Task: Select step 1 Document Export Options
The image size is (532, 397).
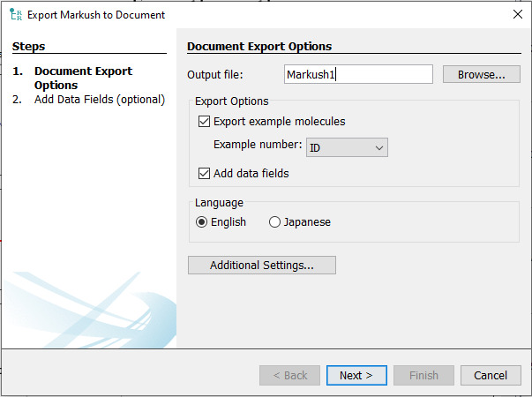Action: pyautogui.click(x=83, y=78)
